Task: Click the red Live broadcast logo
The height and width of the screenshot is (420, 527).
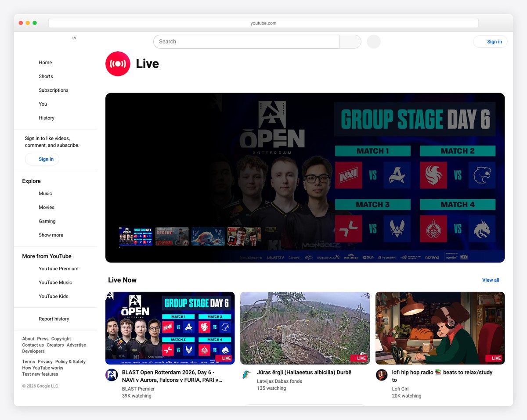Action: pyautogui.click(x=117, y=64)
